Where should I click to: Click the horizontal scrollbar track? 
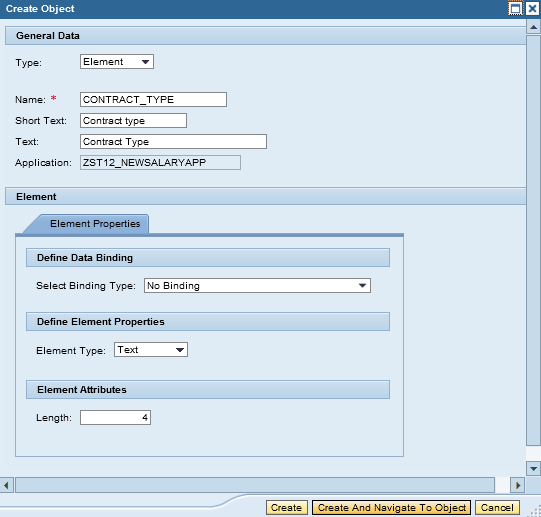click(255, 485)
